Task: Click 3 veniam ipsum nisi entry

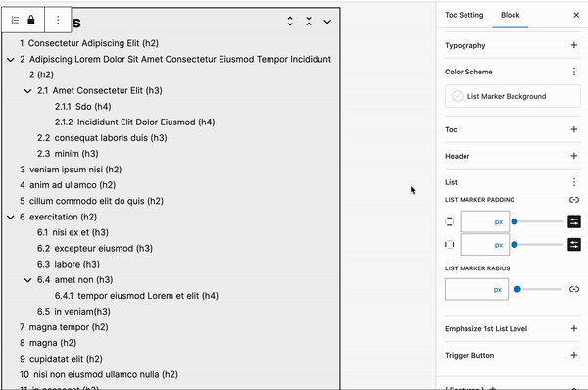Action: pos(71,170)
